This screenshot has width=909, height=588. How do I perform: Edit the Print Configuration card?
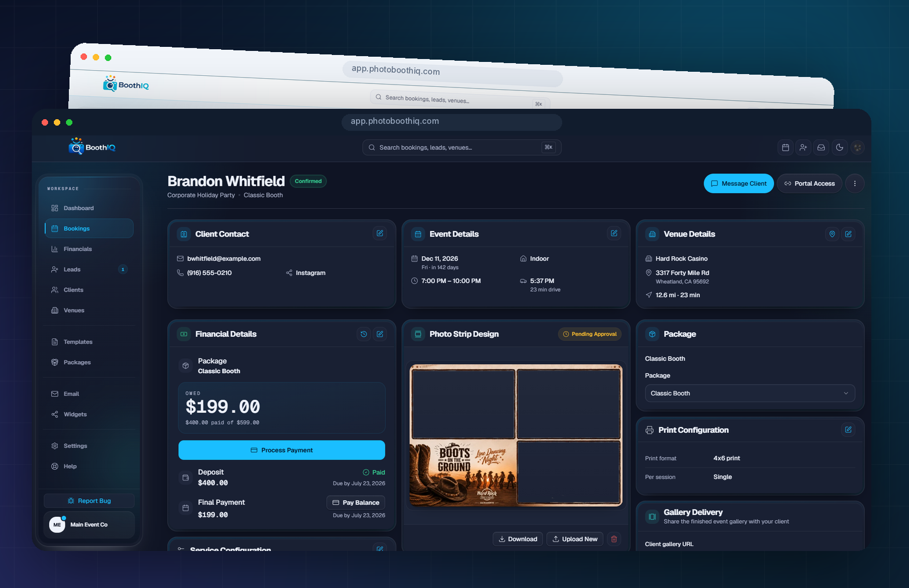(x=848, y=429)
